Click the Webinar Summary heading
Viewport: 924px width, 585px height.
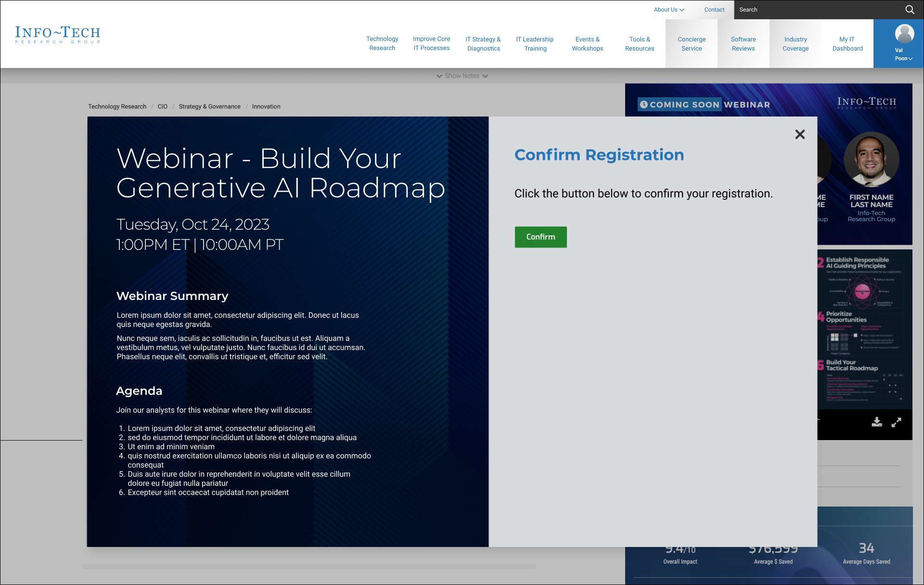tap(172, 296)
